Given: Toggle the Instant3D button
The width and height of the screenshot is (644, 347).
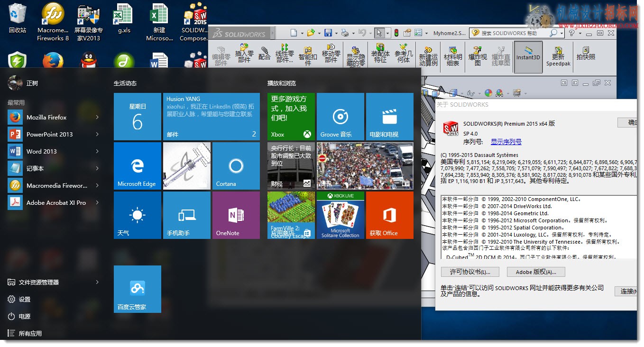Looking at the screenshot, I should coord(528,57).
